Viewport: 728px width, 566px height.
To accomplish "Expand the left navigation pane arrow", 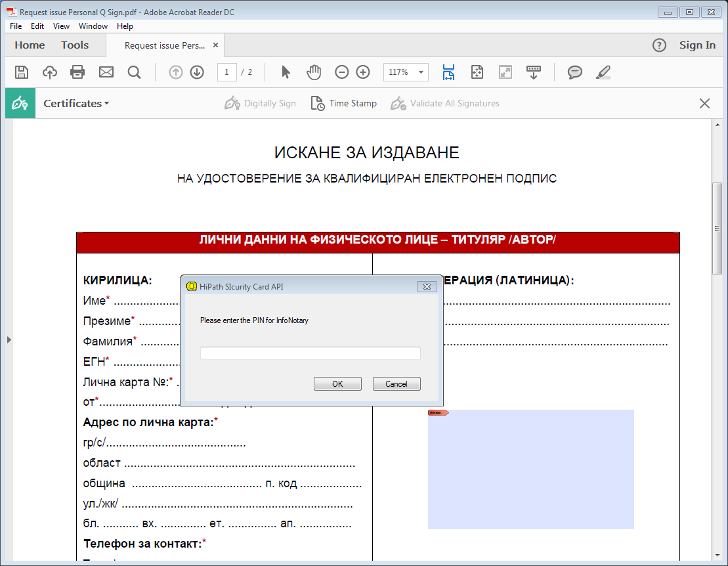I will tap(9, 339).
